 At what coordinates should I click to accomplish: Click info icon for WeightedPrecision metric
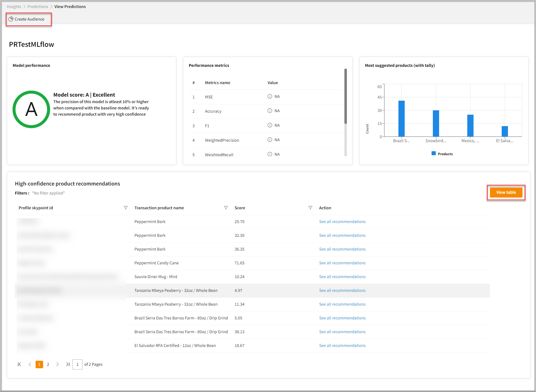click(270, 140)
